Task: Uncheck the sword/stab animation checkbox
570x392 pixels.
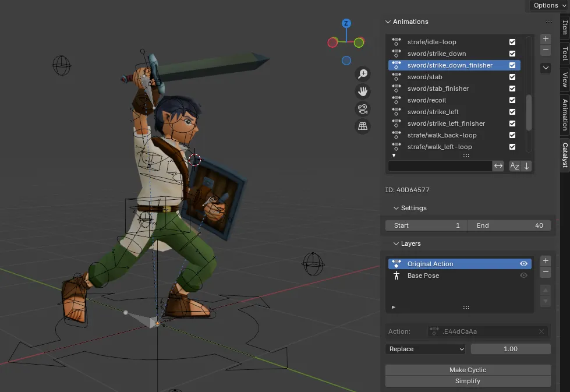Action: click(512, 77)
